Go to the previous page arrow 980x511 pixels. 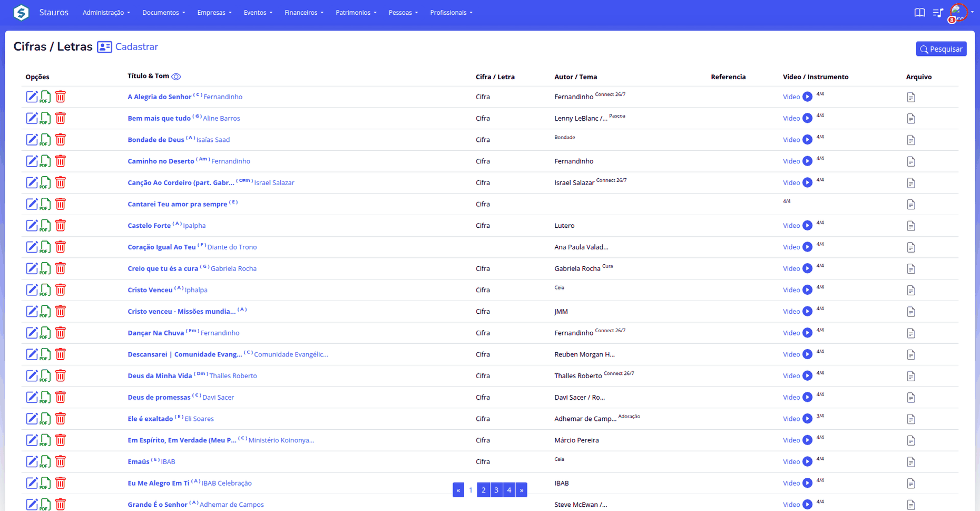coord(458,490)
